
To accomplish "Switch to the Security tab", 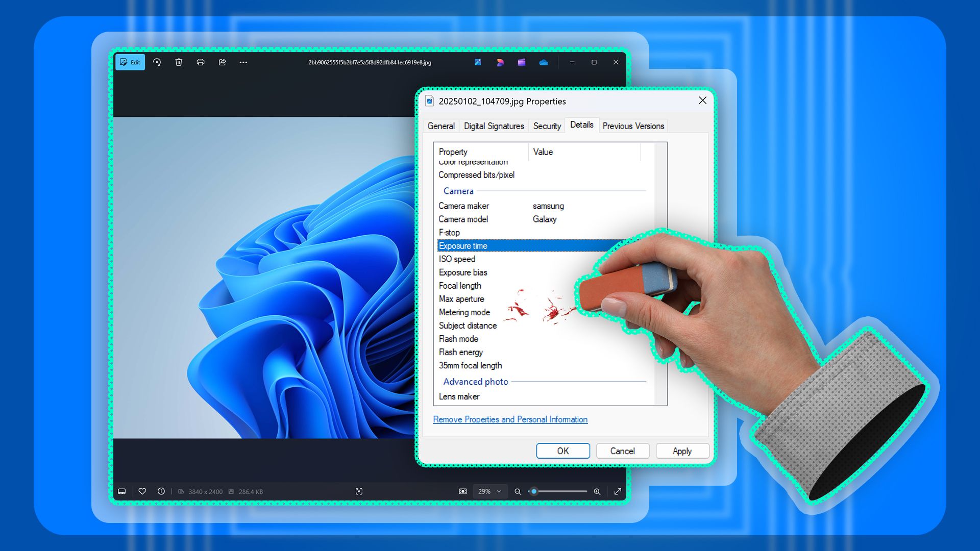I will [547, 126].
